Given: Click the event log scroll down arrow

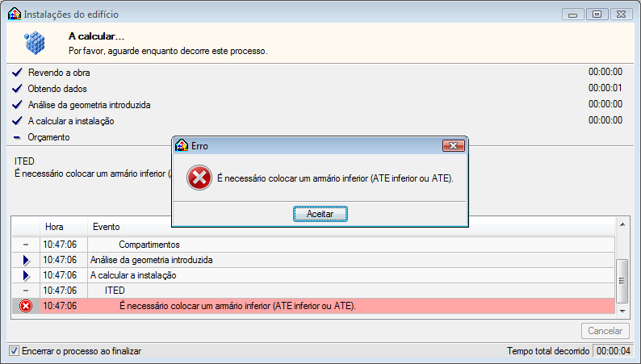Looking at the screenshot, I should [622, 312].
